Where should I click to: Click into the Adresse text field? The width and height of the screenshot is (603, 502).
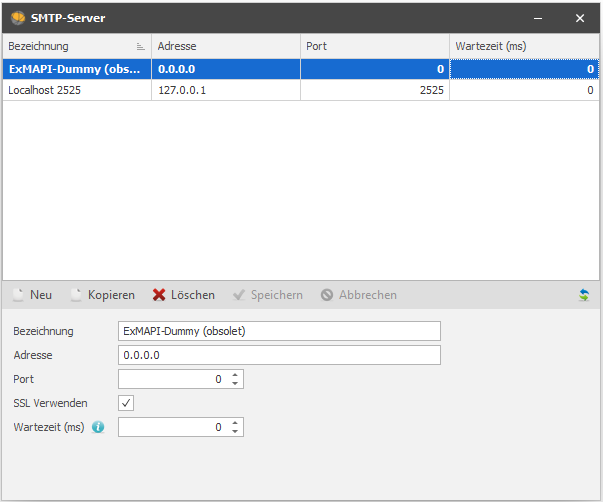coord(279,355)
